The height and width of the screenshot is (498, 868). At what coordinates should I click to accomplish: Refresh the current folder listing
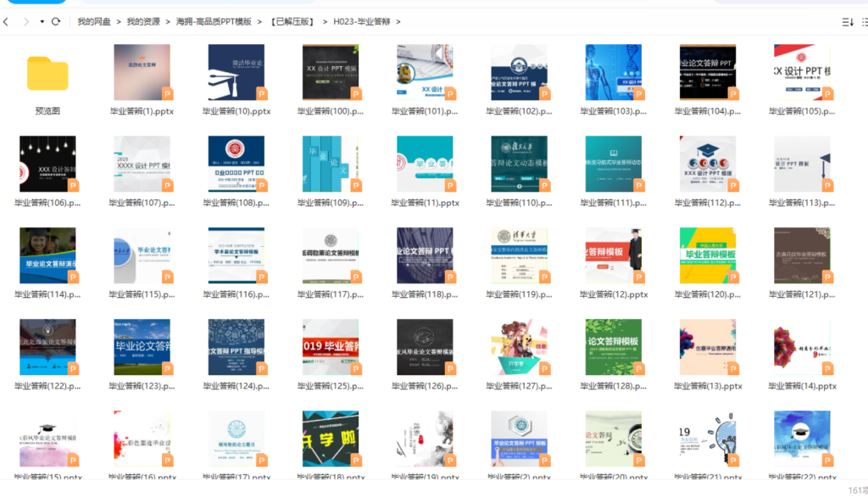pos(56,21)
